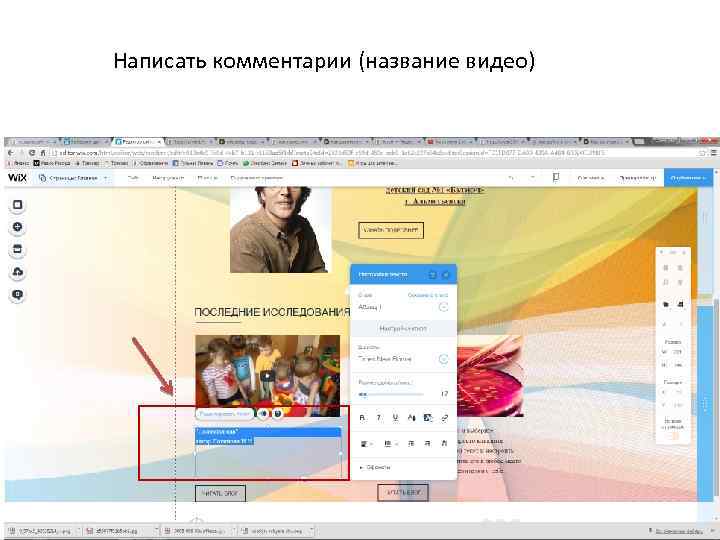This screenshot has width=720, height=540.
Task: Click the button under the red cells image
Action: [403, 492]
